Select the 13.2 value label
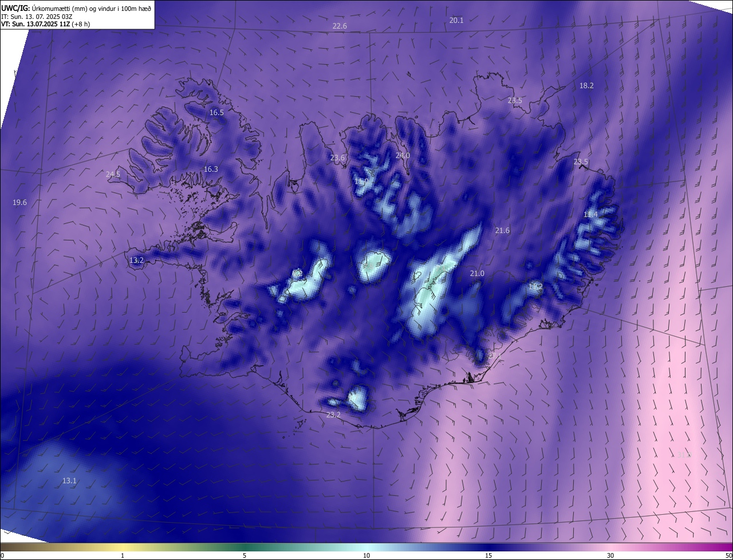The width and height of the screenshot is (733, 560). pyautogui.click(x=136, y=260)
